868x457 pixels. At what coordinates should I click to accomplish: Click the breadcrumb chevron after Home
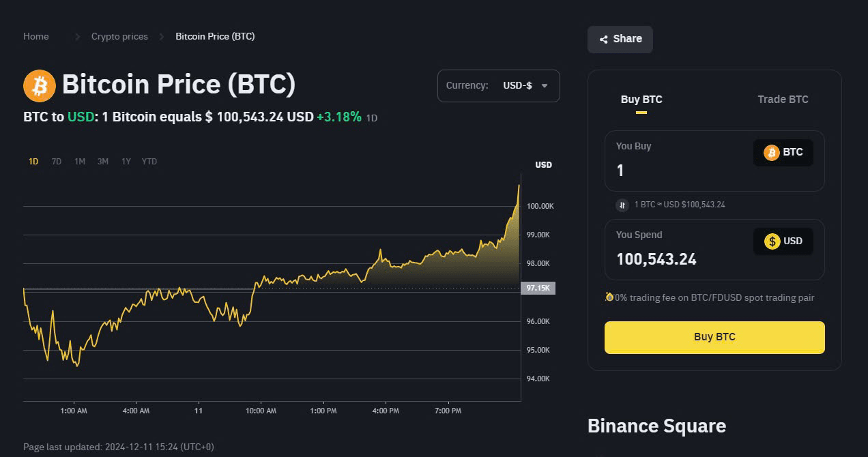(77, 37)
